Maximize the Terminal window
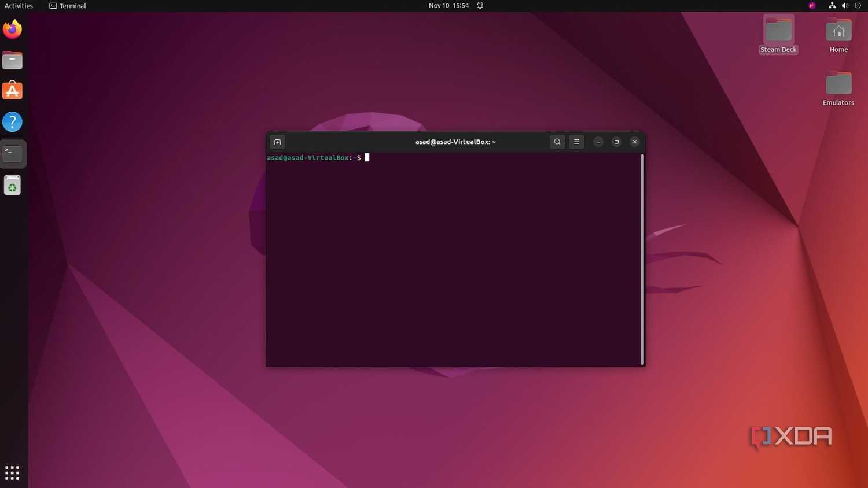Viewport: 868px width, 488px height. coord(616,142)
